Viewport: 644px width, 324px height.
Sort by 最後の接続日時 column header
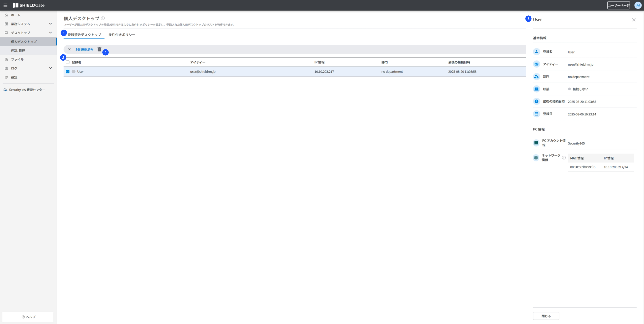(459, 62)
